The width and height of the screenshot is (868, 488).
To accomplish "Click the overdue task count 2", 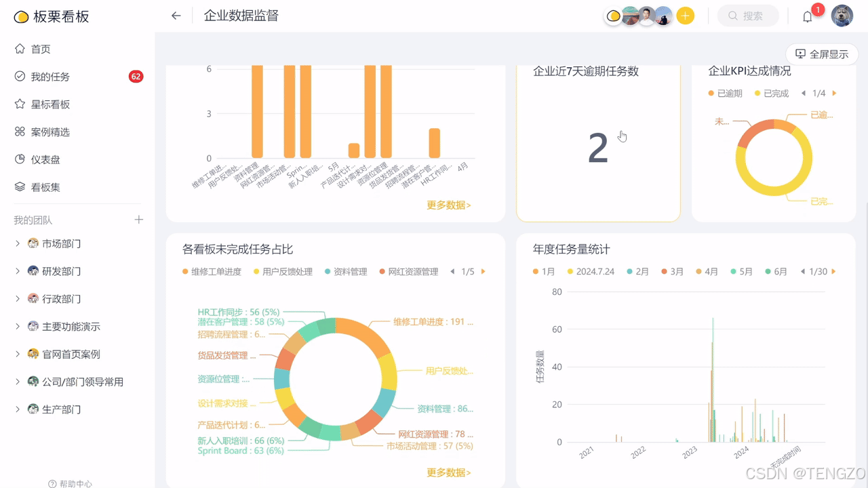I will point(597,148).
